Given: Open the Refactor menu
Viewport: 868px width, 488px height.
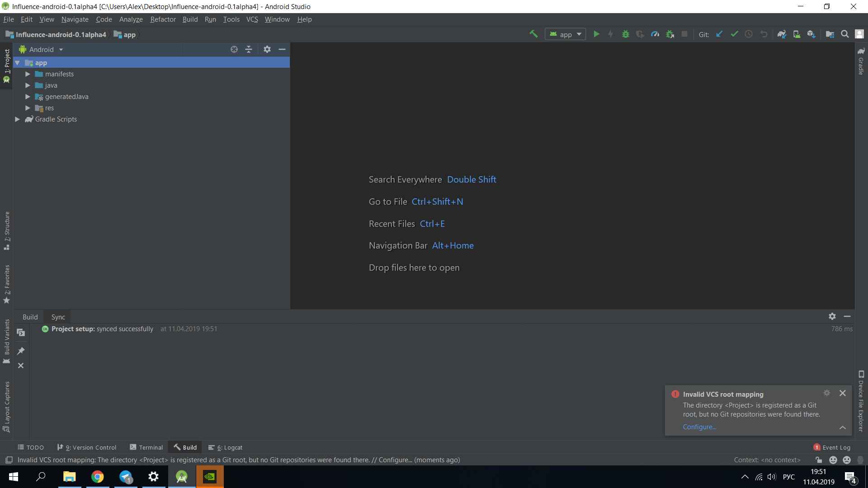Looking at the screenshot, I should click(163, 19).
